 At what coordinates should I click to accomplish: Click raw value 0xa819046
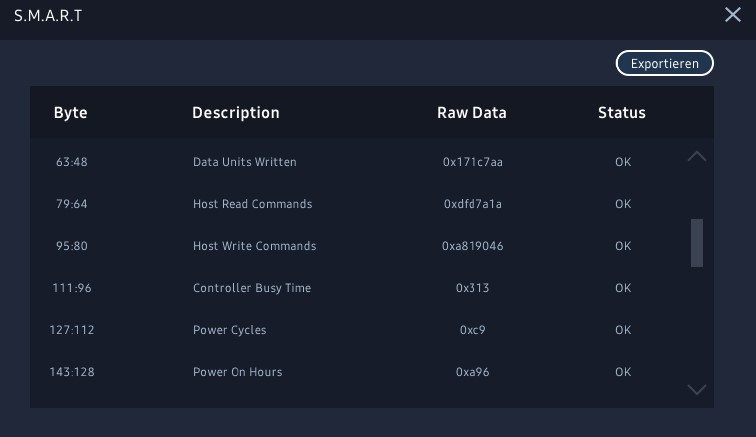pos(472,246)
